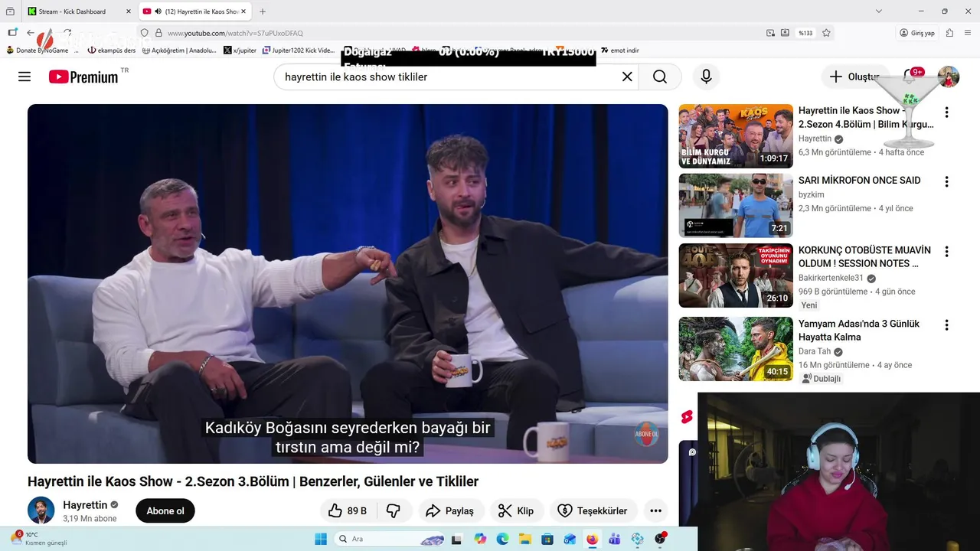This screenshot has height=551, width=980.
Task: Mute the YouTube tab audio icon
Action: tap(158, 11)
